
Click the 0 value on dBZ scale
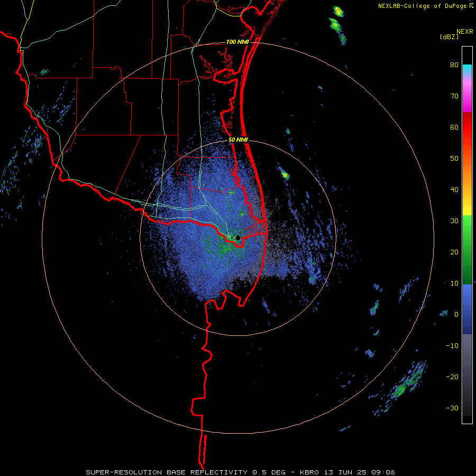tap(456, 315)
